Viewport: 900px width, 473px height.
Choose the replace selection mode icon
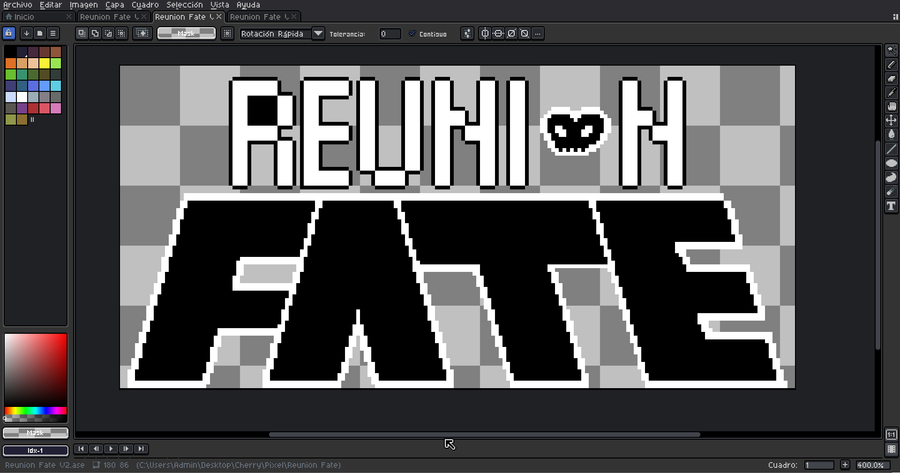point(82,33)
